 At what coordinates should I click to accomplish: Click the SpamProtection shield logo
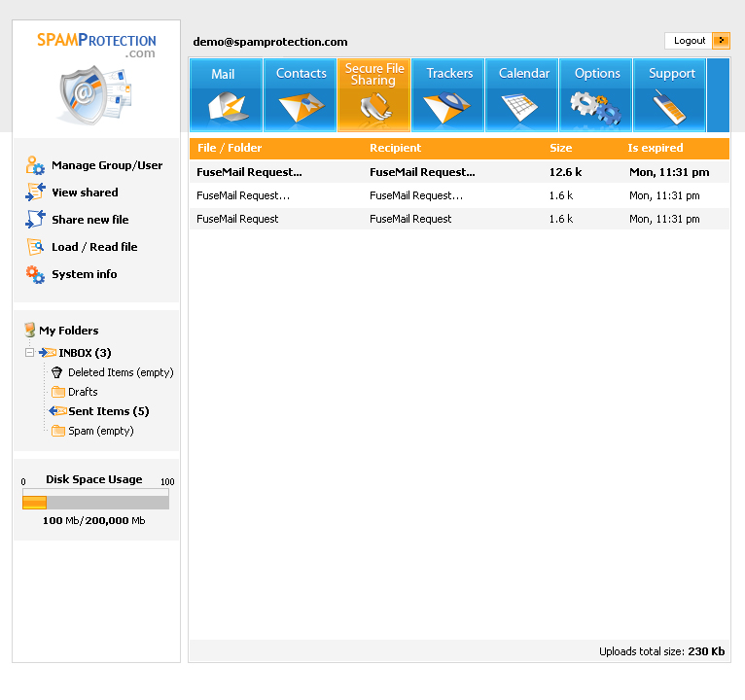coord(95,95)
